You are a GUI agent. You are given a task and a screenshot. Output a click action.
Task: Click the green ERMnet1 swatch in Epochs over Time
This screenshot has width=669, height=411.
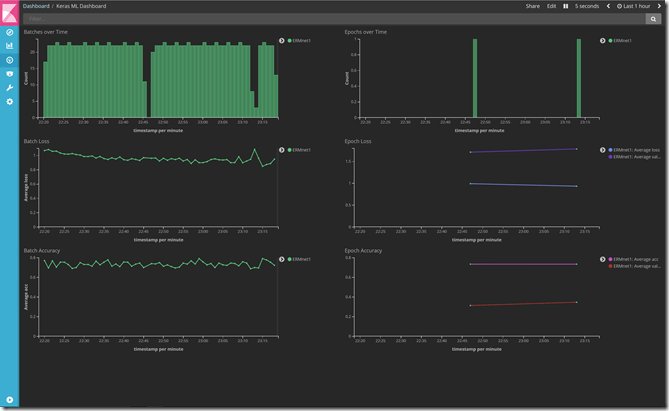click(x=611, y=41)
